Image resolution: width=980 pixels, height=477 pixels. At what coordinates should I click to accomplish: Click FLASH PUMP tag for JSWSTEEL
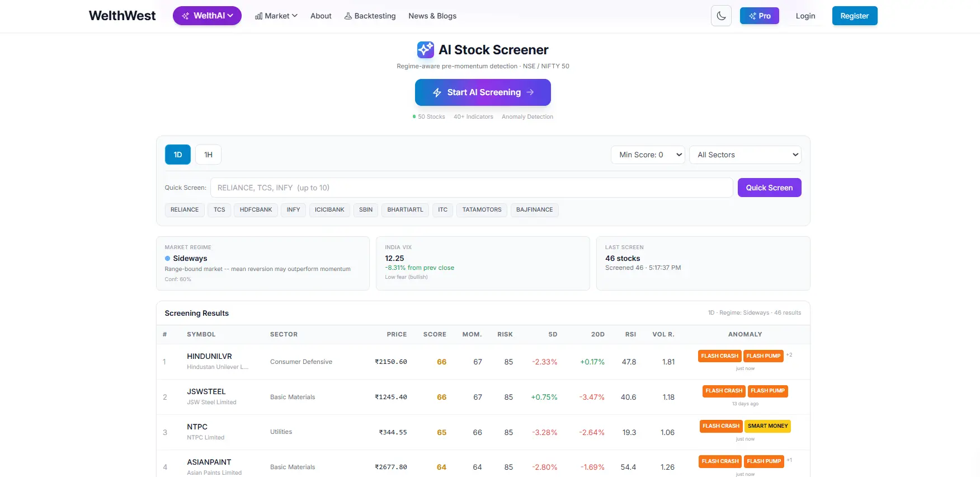pyautogui.click(x=768, y=391)
